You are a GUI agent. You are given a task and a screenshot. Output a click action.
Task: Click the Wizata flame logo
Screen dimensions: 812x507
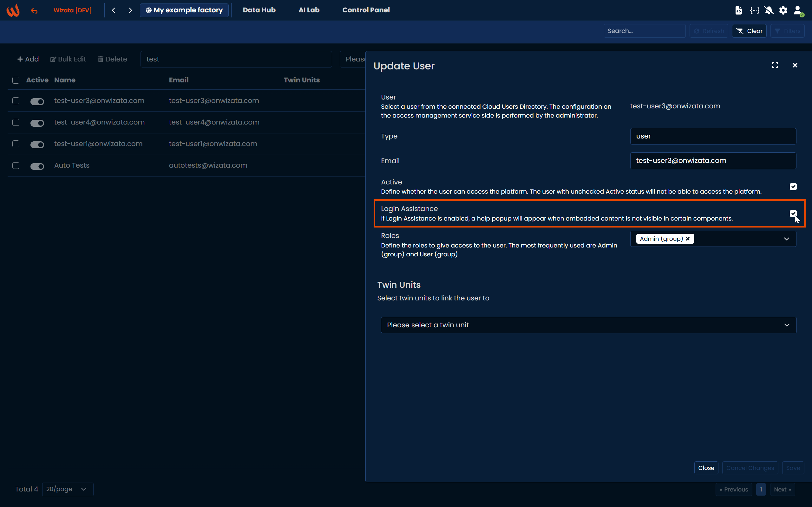coord(13,10)
